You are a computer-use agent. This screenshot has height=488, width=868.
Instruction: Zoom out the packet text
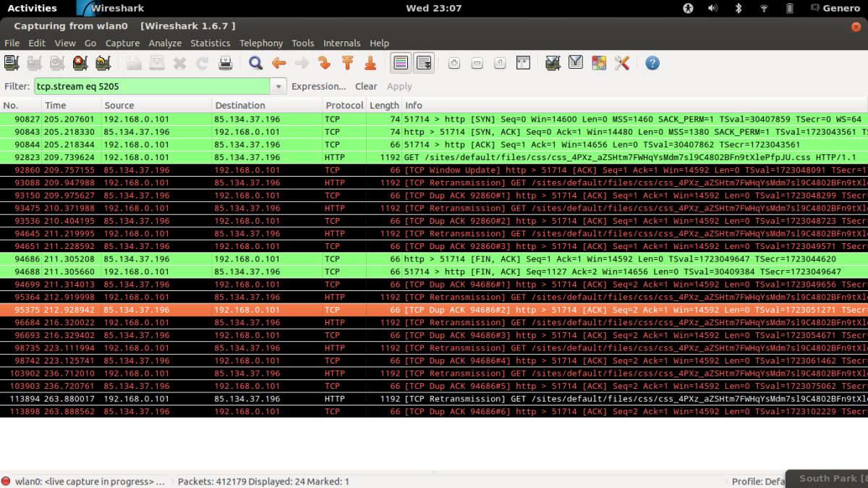click(x=477, y=63)
